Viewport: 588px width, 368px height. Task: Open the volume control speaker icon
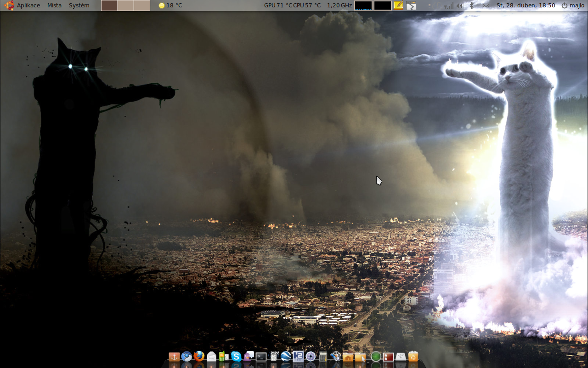(460, 6)
